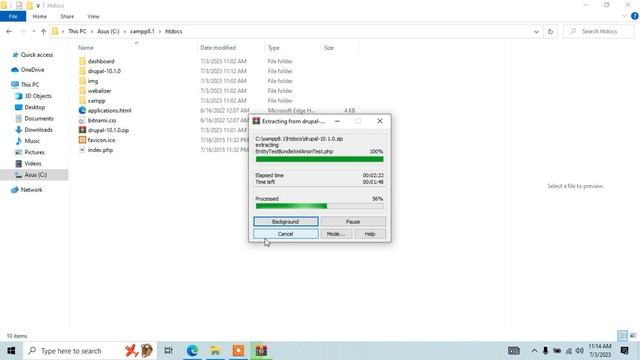
Task: Open the Share ribbon tab
Action: tap(67, 16)
